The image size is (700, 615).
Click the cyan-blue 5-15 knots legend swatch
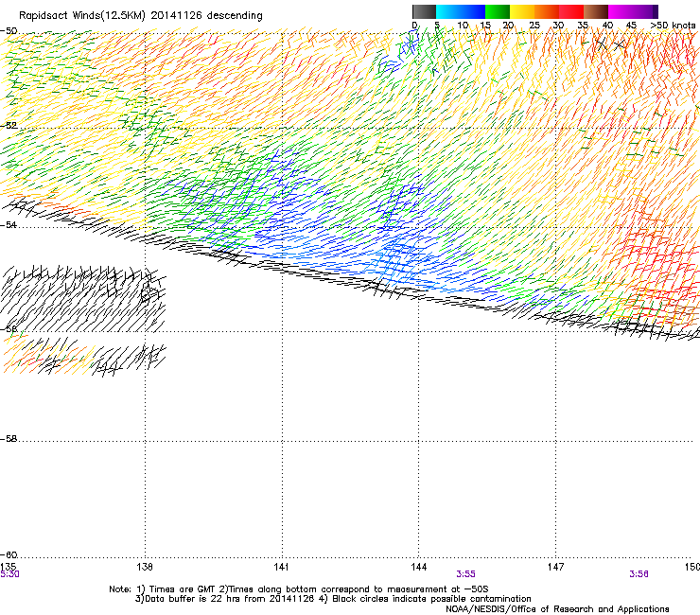point(461,11)
